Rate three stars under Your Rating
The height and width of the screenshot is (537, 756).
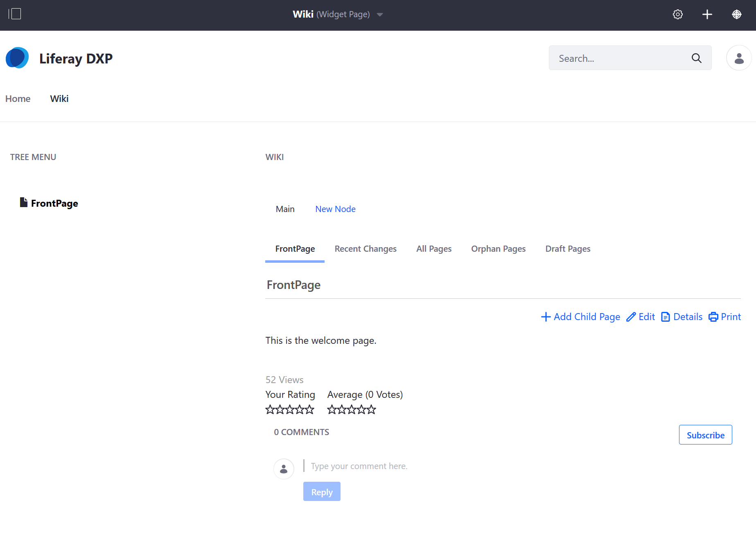pos(290,409)
